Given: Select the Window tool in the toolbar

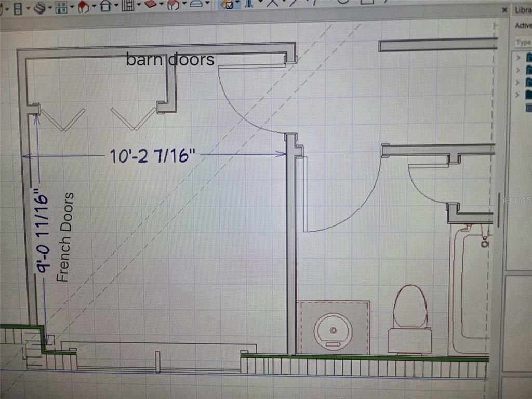Looking at the screenshot, I should tap(17, 7).
